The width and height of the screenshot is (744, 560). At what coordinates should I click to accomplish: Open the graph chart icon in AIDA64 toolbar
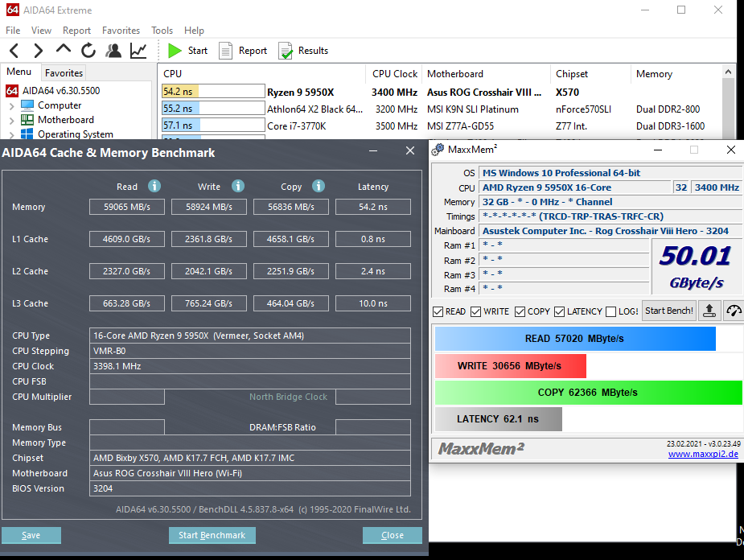(x=138, y=51)
